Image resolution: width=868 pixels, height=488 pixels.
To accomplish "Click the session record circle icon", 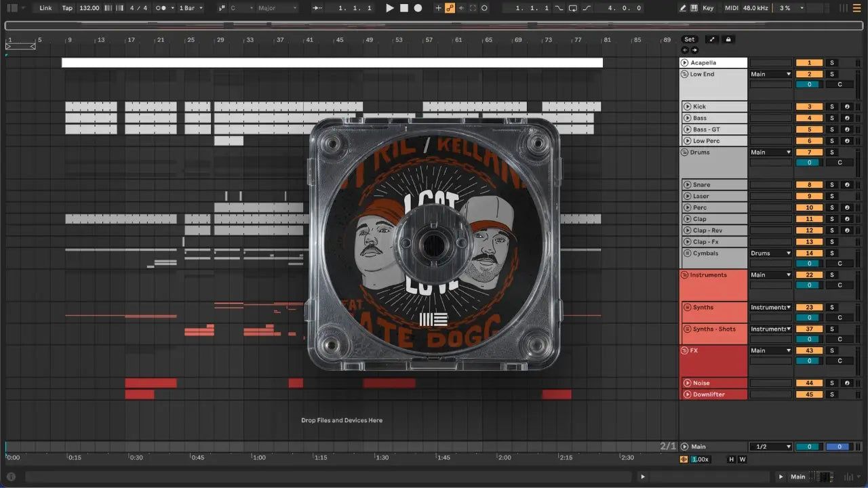I will [x=484, y=8].
